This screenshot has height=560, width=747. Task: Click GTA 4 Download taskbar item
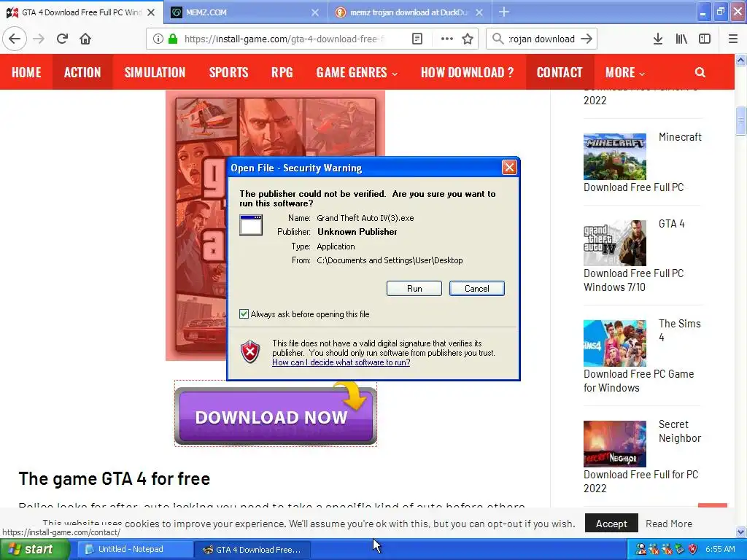[252, 549]
